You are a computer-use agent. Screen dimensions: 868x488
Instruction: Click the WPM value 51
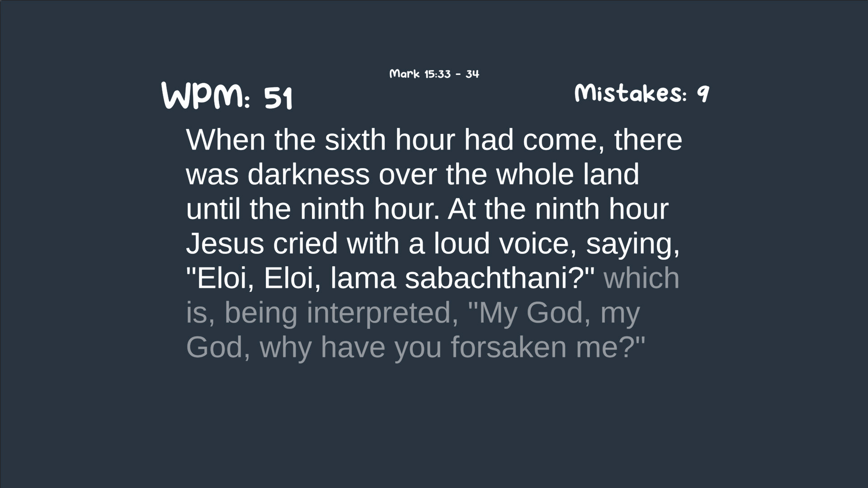pos(278,98)
